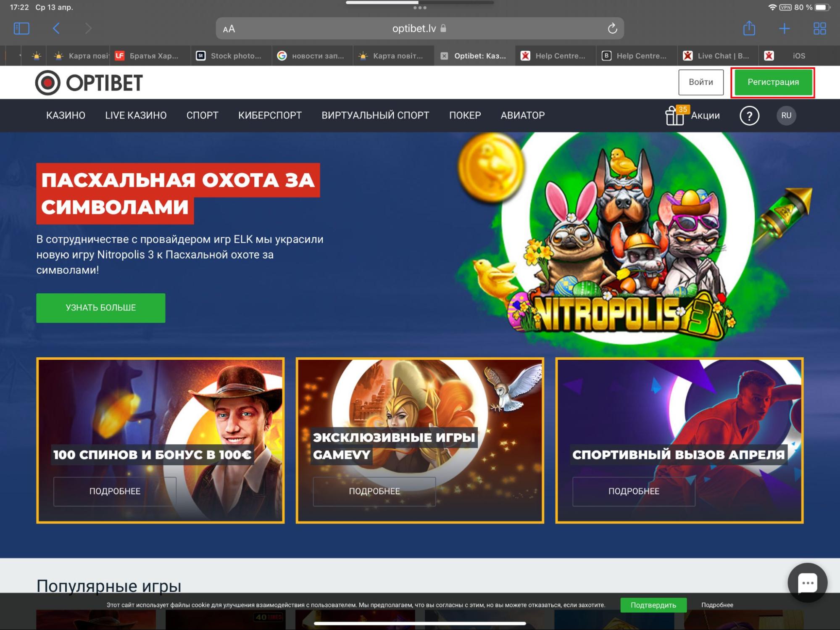Image resolution: width=840 pixels, height=630 pixels.
Task: Open the АВИАТОР section
Action: coord(522,116)
